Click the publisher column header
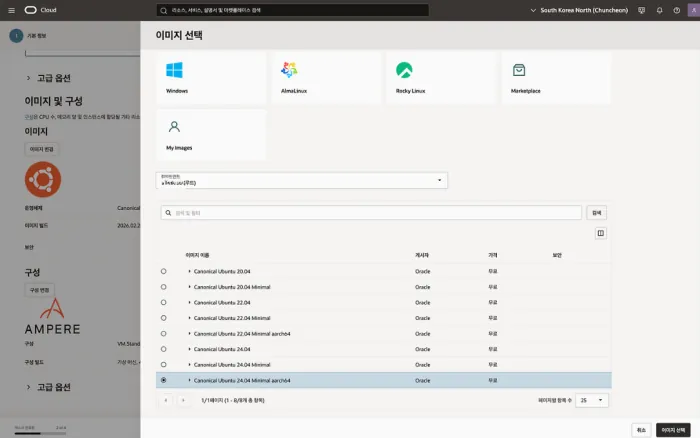The height and width of the screenshot is (438, 700). (x=422, y=255)
